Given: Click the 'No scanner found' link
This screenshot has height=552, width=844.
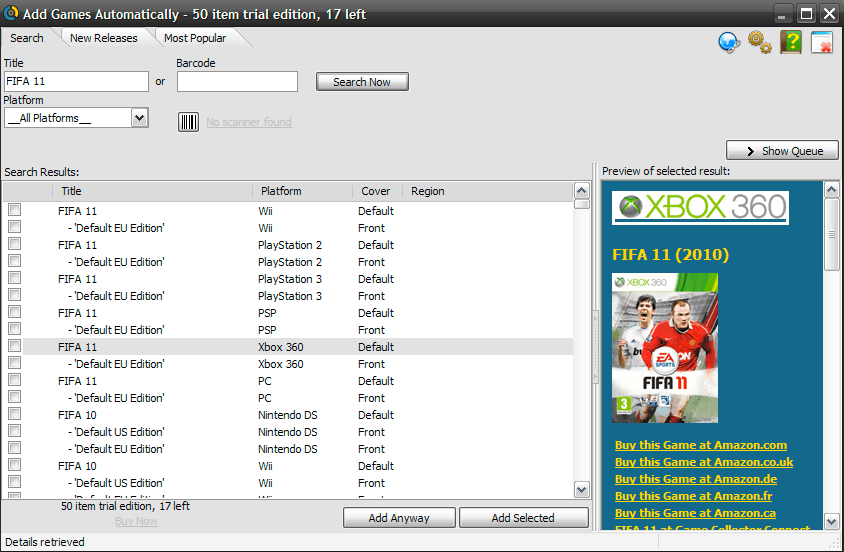Looking at the screenshot, I should click(x=249, y=122).
